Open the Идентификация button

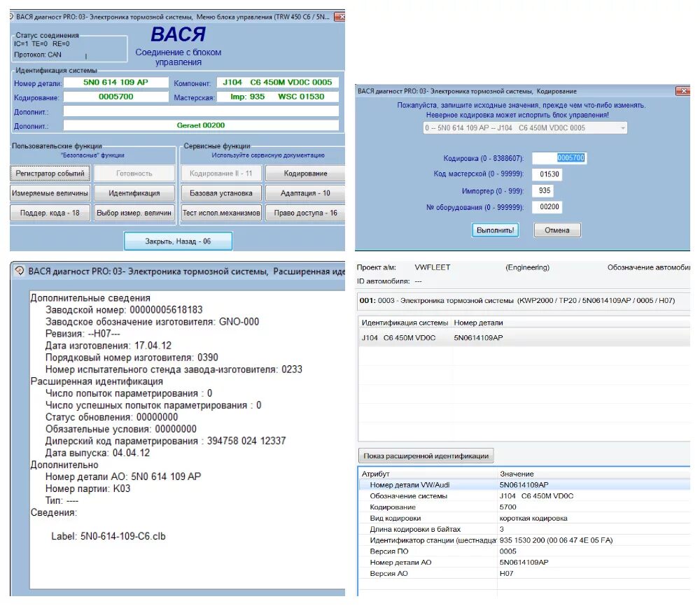(134, 193)
